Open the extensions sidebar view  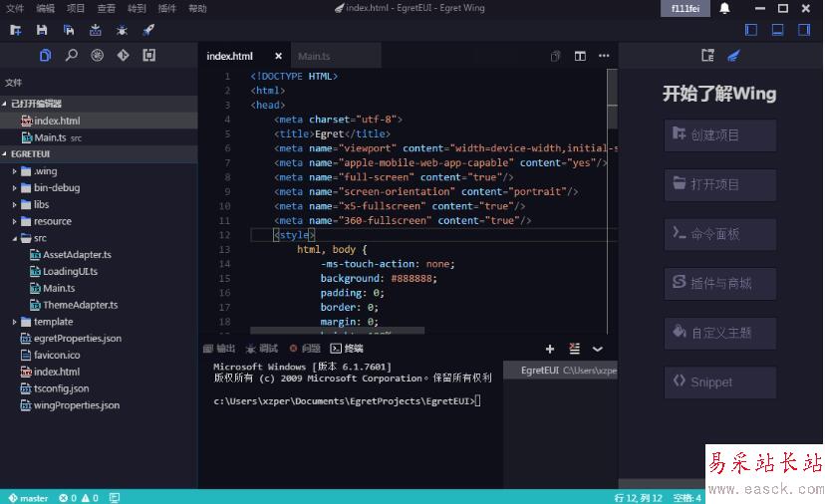click(148, 55)
